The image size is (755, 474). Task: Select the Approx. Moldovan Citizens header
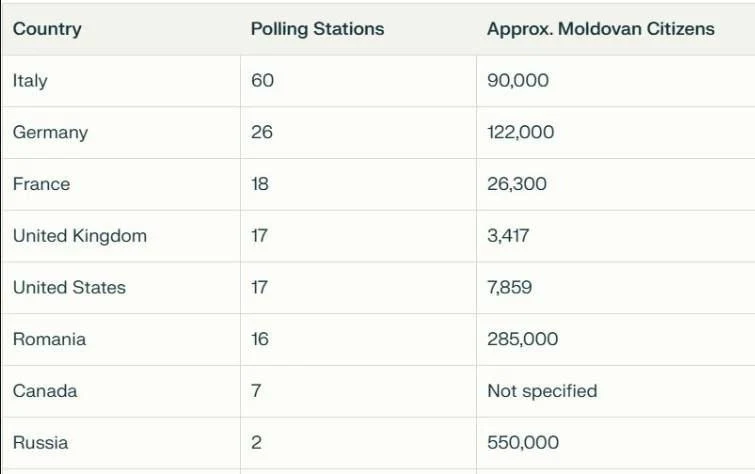click(x=600, y=29)
